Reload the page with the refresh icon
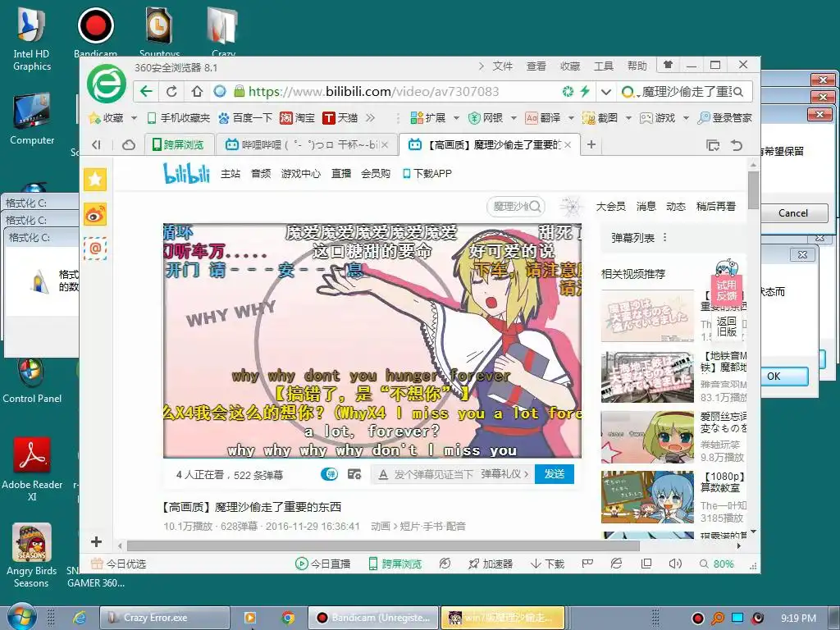This screenshot has width=840, height=630. (x=171, y=92)
